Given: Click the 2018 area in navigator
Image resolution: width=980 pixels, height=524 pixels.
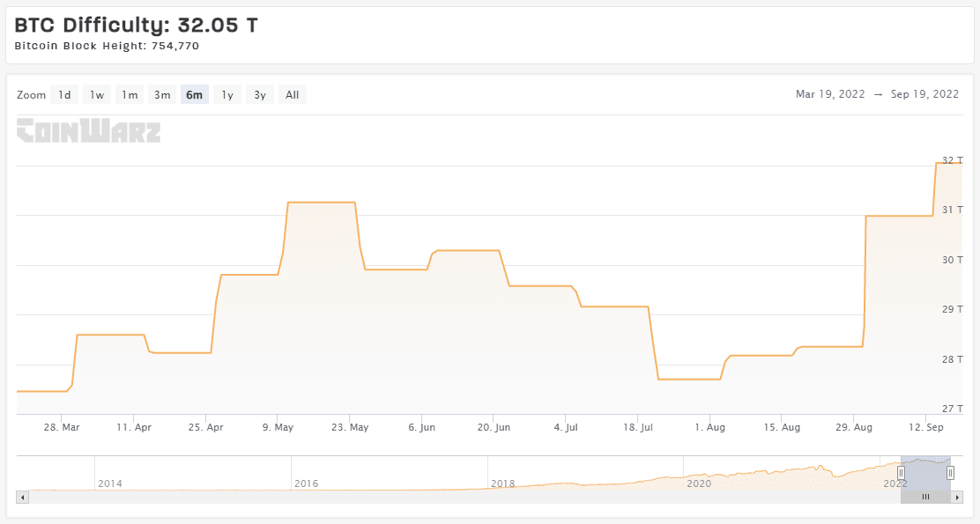Looking at the screenshot, I should (502, 483).
